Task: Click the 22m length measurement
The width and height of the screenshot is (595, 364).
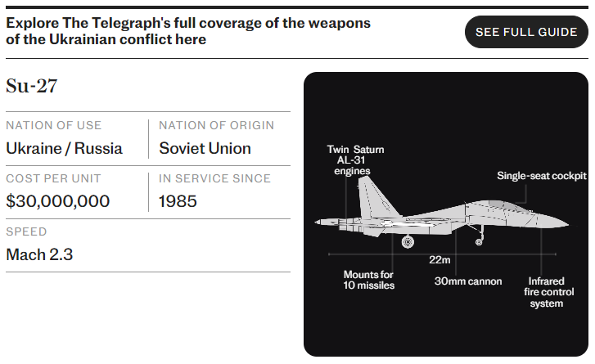Action: (439, 260)
